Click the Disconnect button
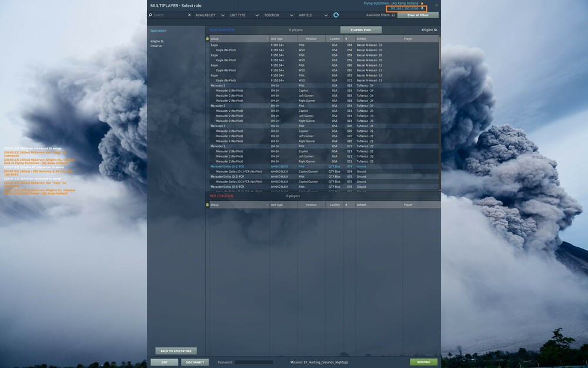The width and height of the screenshot is (588, 368). click(x=195, y=362)
